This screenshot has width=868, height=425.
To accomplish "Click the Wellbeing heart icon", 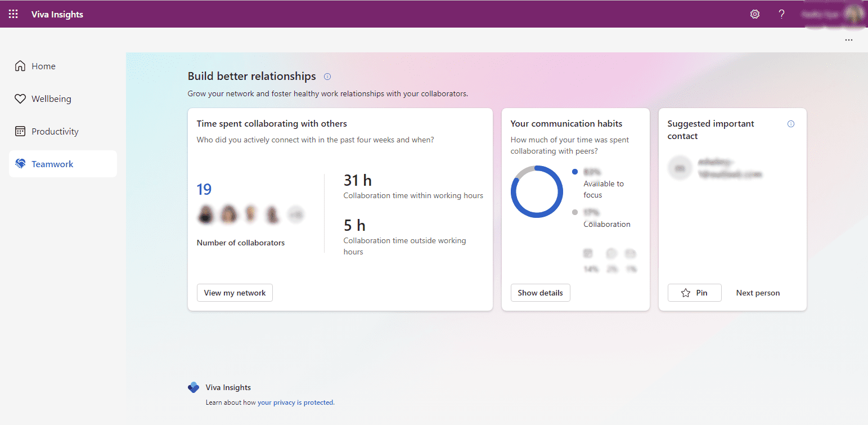I will pos(20,99).
